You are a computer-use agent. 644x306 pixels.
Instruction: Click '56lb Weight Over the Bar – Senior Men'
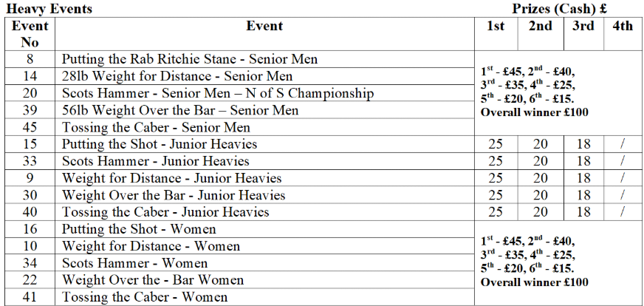click(x=180, y=110)
